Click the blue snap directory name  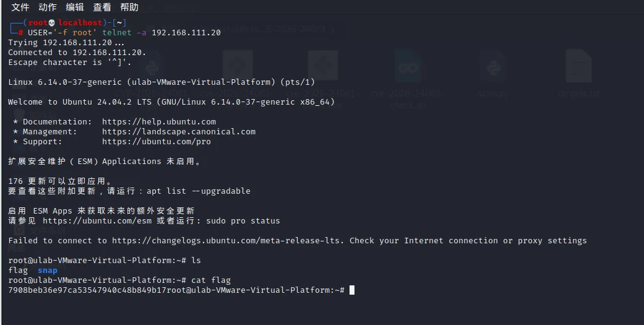pos(47,271)
